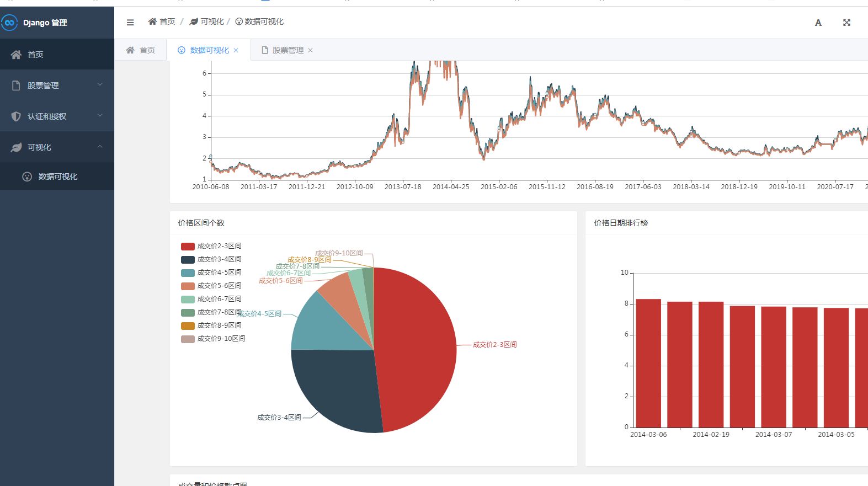Click the home icon in breadcrumb
The width and height of the screenshot is (868, 486).
152,22
